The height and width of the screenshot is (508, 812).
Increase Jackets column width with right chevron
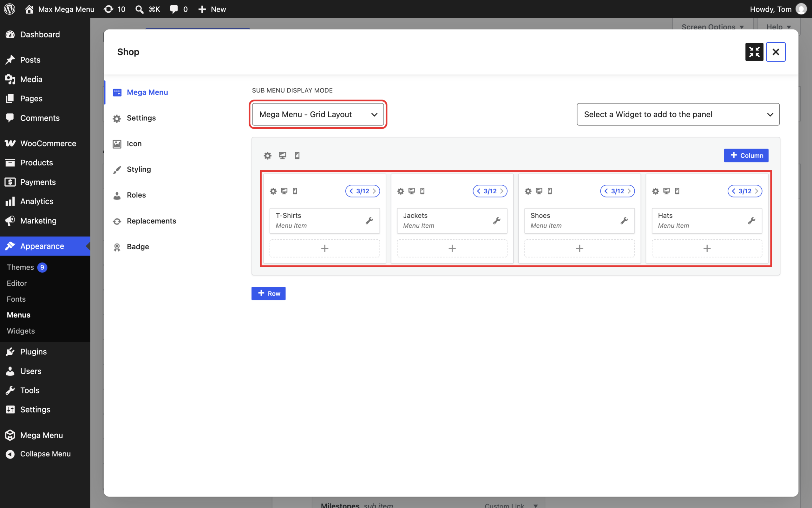pos(501,191)
